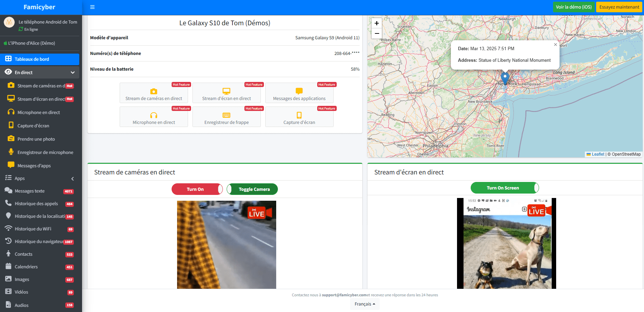Toggle the red Turn On camera stream switch
Image resolution: width=644 pixels, height=312 pixels.
pos(197,189)
